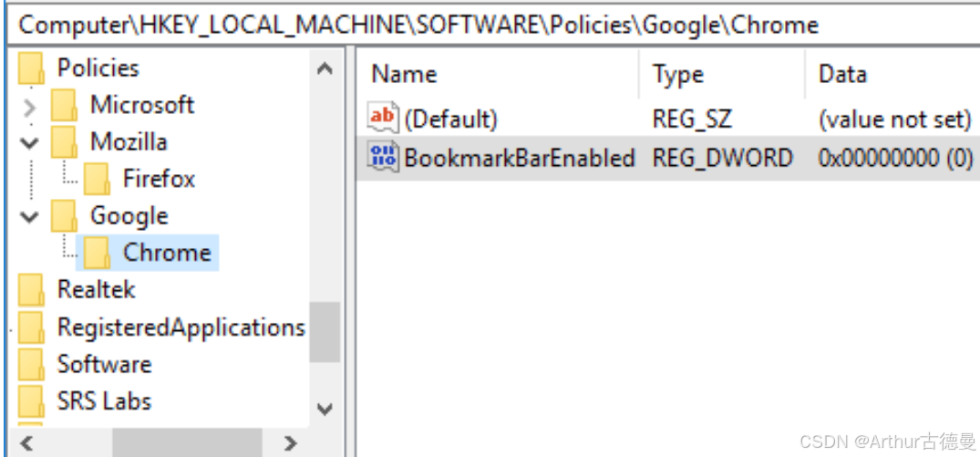Image resolution: width=980 pixels, height=457 pixels.
Task: Click the tree vertical scrollbar thumb
Action: [325, 332]
